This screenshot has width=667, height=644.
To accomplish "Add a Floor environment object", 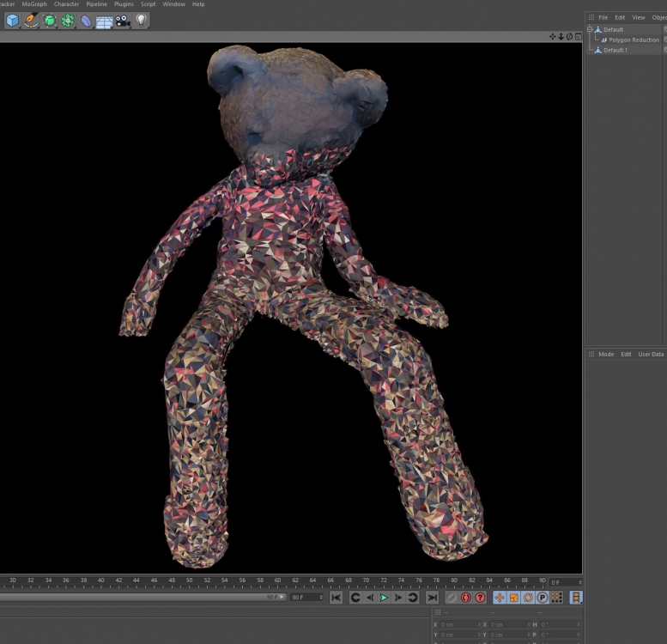I will pyautogui.click(x=105, y=21).
